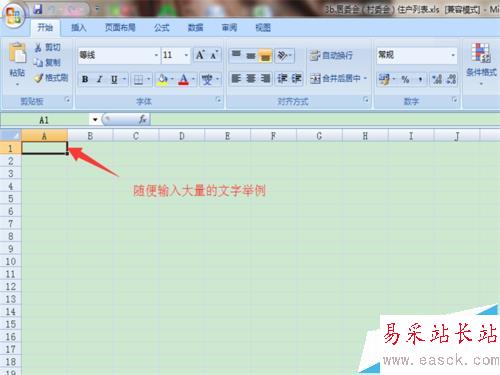Select column D header
The width and height of the screenshot is (500, 375).
(x=182, y=136)
